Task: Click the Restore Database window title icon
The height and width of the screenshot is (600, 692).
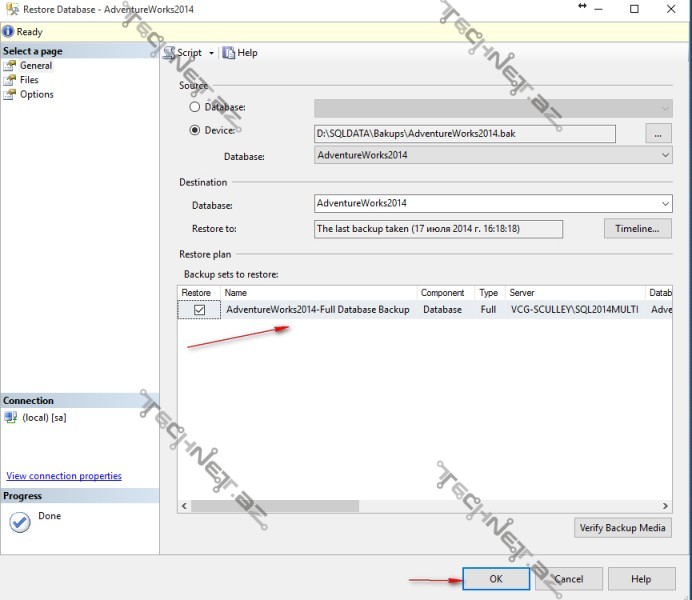Action: (x=11, y=9)
